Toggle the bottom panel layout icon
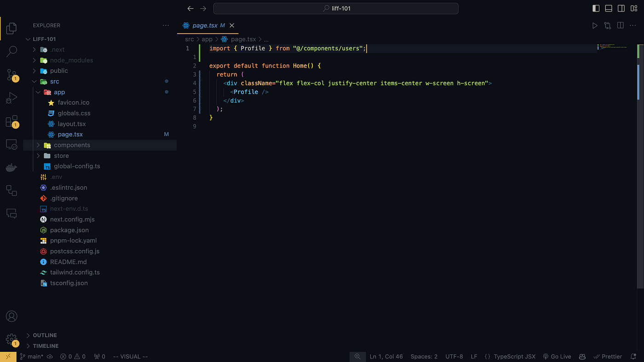 click(x=609, y=8)
